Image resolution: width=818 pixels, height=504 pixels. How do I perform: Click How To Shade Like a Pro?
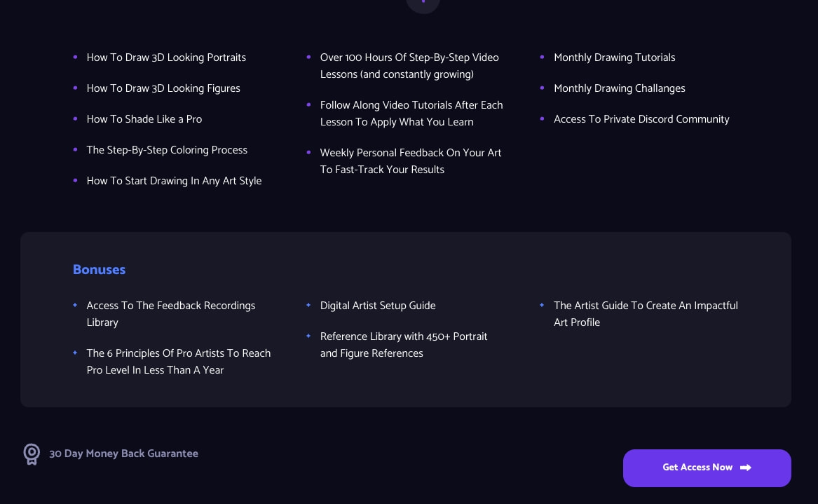click(x=144, y=119)
